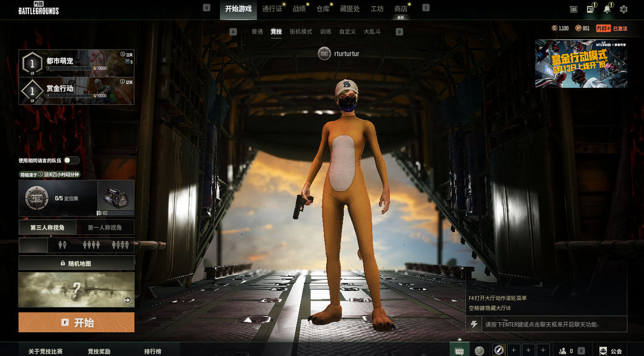Open the 赏金行动 pass card
The height and width of the screenshot is (356, 644).
(x=76, y=91)
